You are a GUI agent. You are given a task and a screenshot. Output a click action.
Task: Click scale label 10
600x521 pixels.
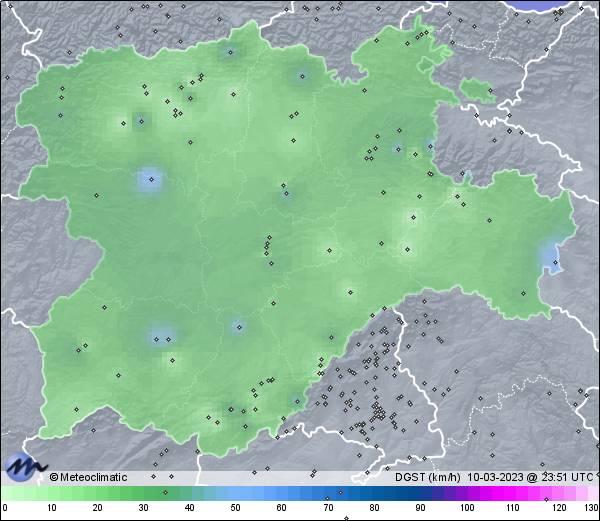[x=52, y=508]
